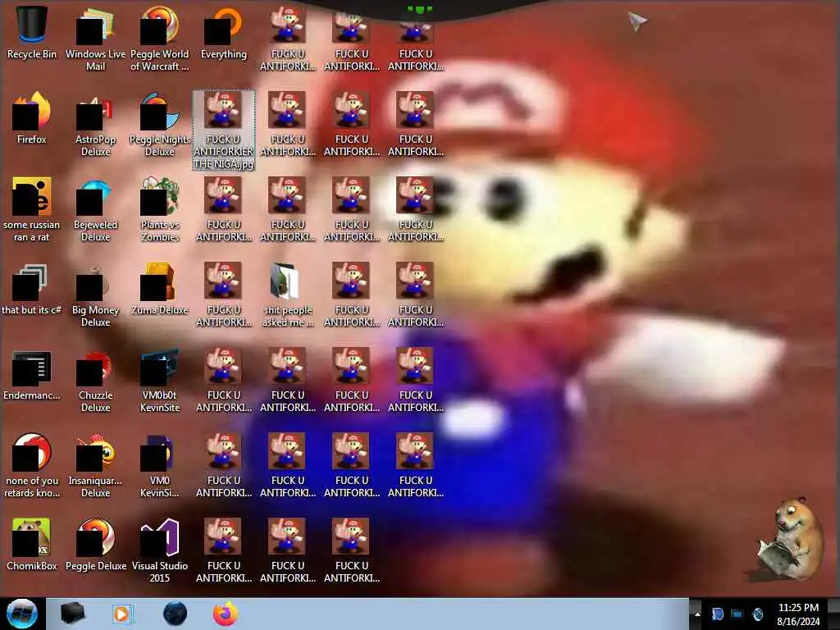
Task: Open the Recycle Bin desktop icon
Action: (x=32, y=33)
